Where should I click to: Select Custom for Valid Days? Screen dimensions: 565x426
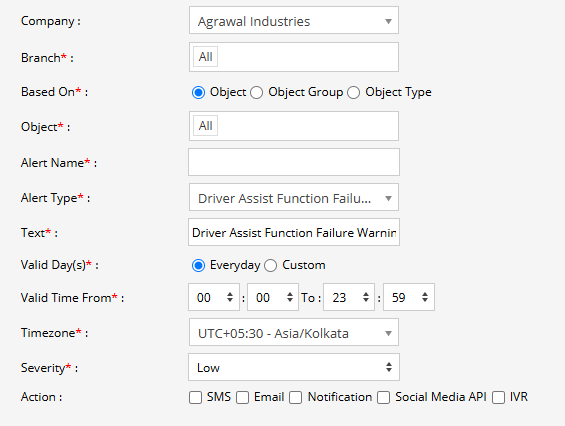tap(270, 266)
